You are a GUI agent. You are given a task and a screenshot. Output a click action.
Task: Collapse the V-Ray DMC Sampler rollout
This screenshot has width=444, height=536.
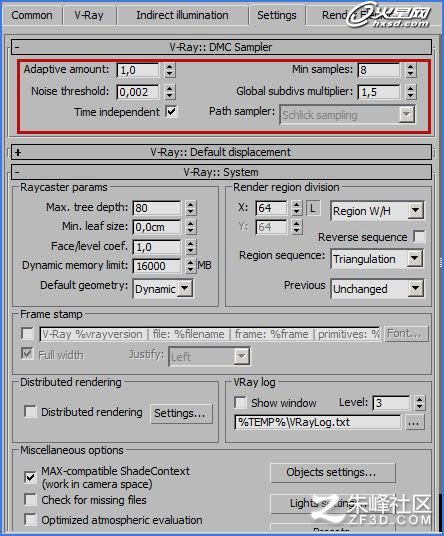click(x=221, y=47)
